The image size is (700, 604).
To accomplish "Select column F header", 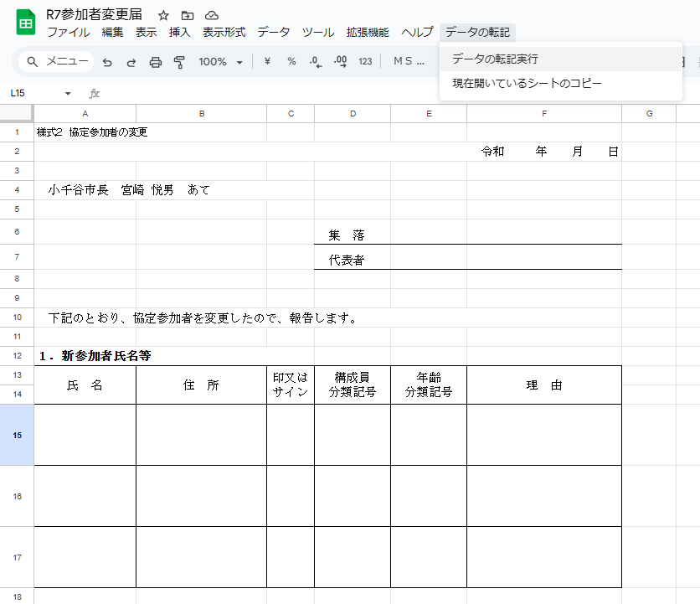I will click(544, 113).
